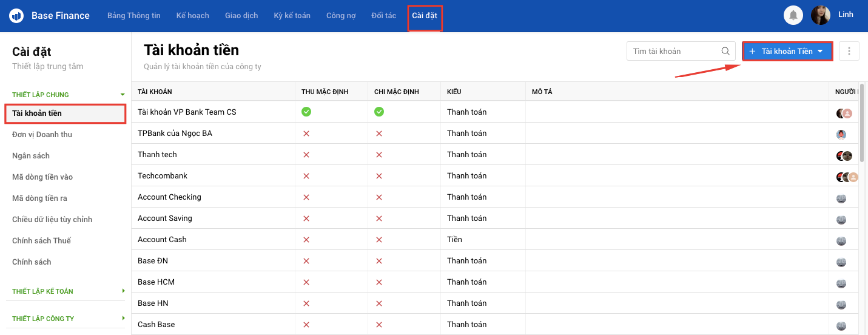Open Mã dòng tiền ra settings
This screenshot has height=335, width=868.
pyautogui.click(x=39, y=198)
